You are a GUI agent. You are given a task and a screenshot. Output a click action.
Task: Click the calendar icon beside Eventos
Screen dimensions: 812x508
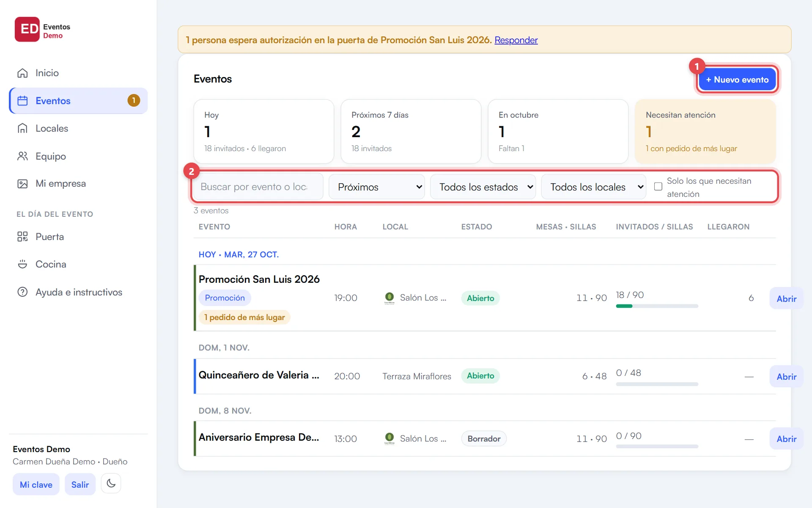(x=22, y=101)
